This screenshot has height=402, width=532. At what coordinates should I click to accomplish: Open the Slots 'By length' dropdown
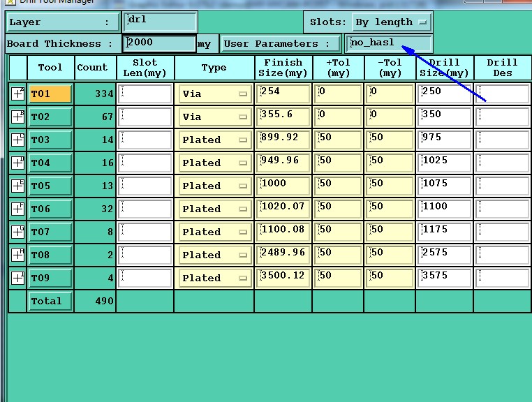tap(391, 22)
